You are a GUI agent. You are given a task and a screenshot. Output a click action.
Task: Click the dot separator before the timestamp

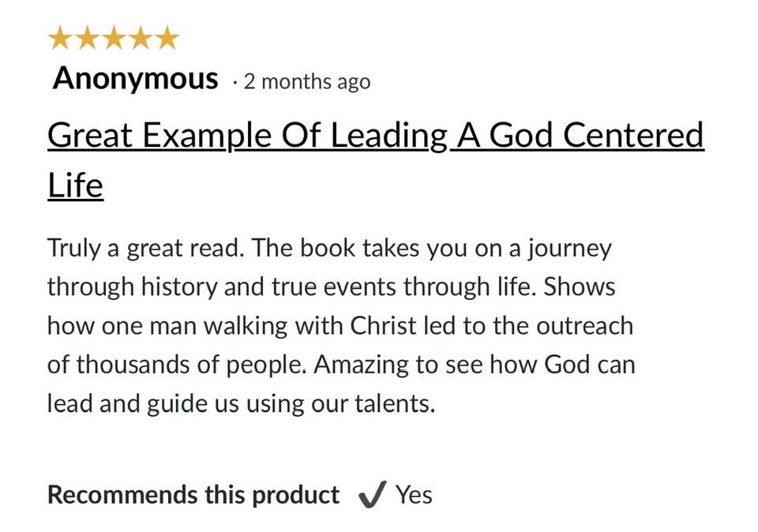235,83
